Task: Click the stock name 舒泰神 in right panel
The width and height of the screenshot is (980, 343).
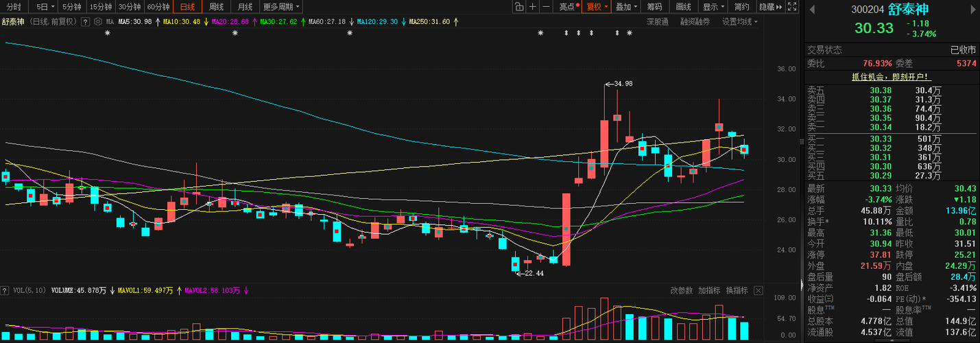Action: [908, 10]
